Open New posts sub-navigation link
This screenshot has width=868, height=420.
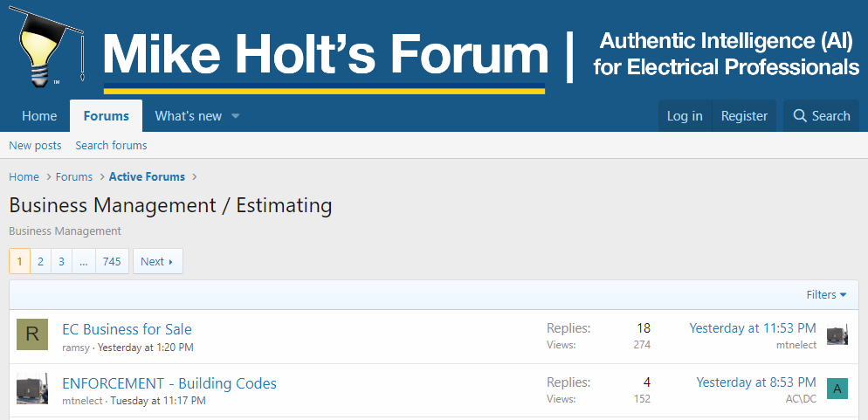(35, 145)
